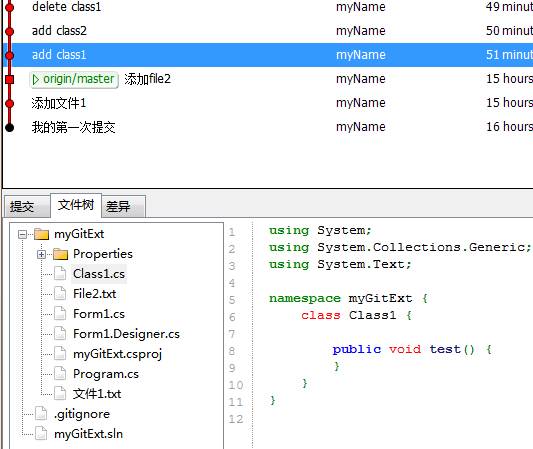Click the .gitignore file icon

point(41,414)
